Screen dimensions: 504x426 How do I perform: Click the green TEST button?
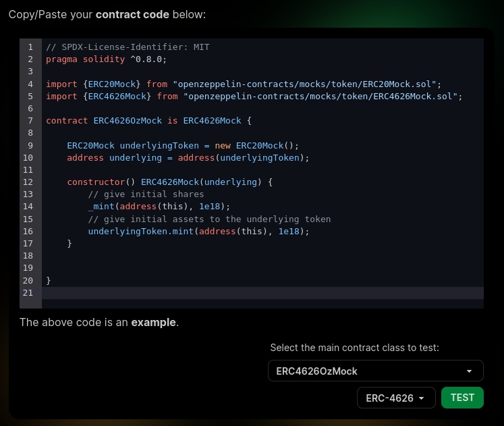(462, 398)
